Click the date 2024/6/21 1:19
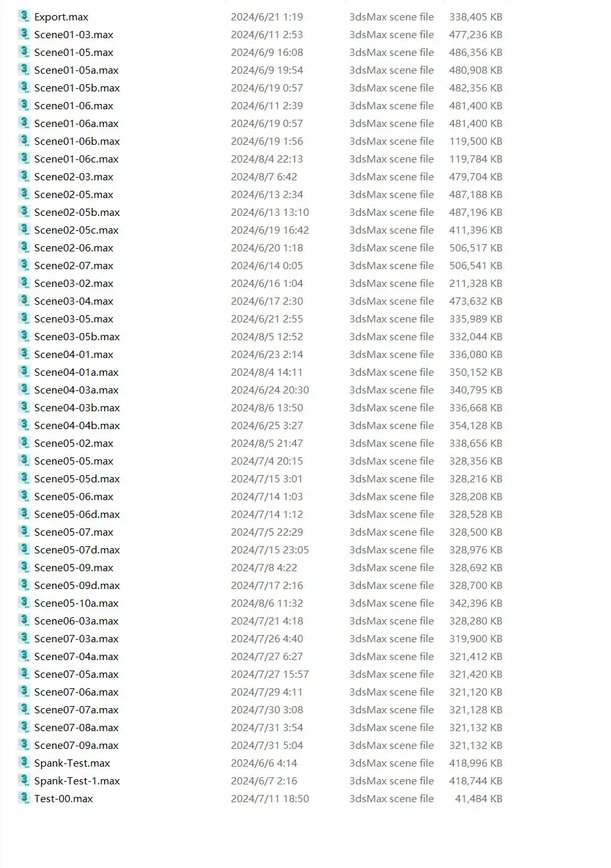611x868 pixels. click(267, 16)
